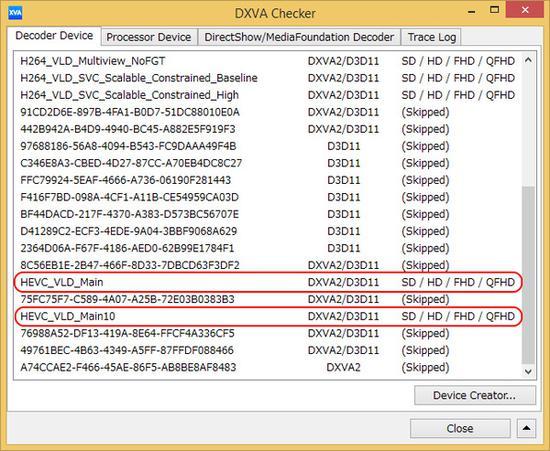Select the H264_VLD_Multiview_NoFGT row
550x451 pixels.
pos(268,61)
